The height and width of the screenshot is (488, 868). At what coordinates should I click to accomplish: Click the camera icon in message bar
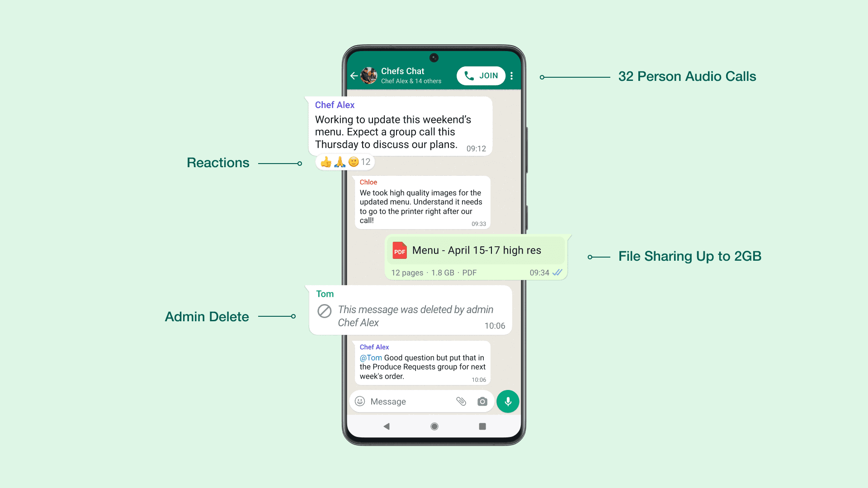[x=482, y=401]
